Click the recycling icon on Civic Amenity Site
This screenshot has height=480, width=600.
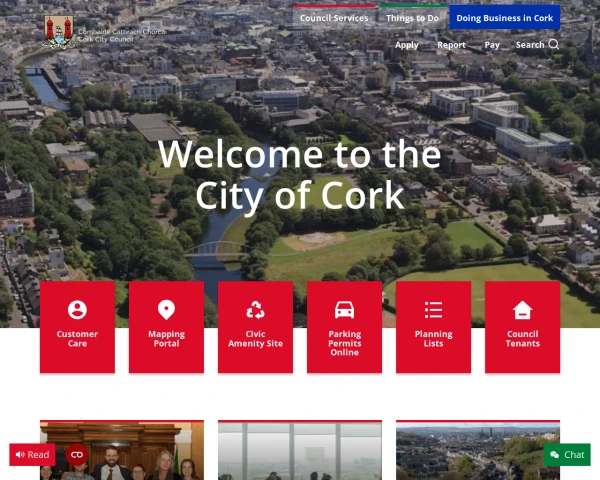[255, 310]
